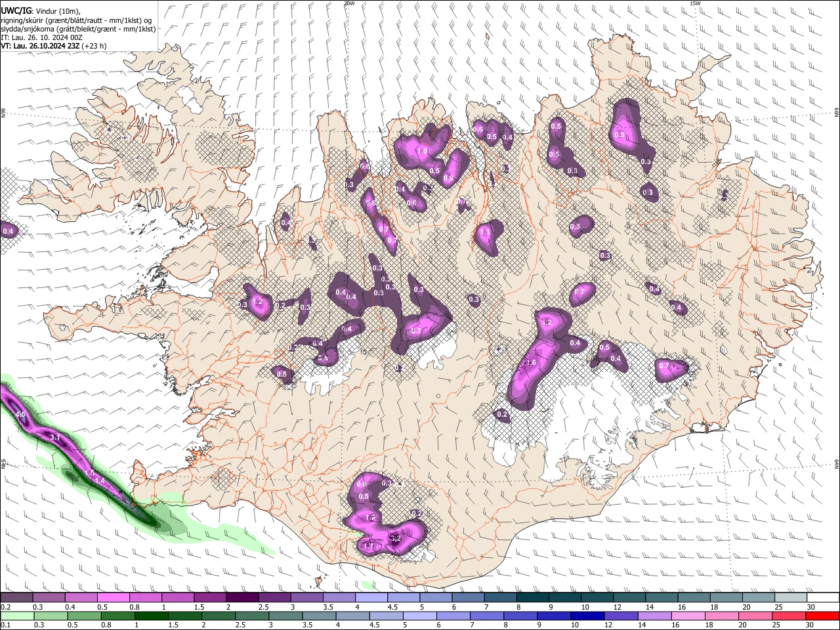Click the '20W' longitude label
Image resolution: width=840 pixels, height=630 pixels.
[x=348, y=3]
